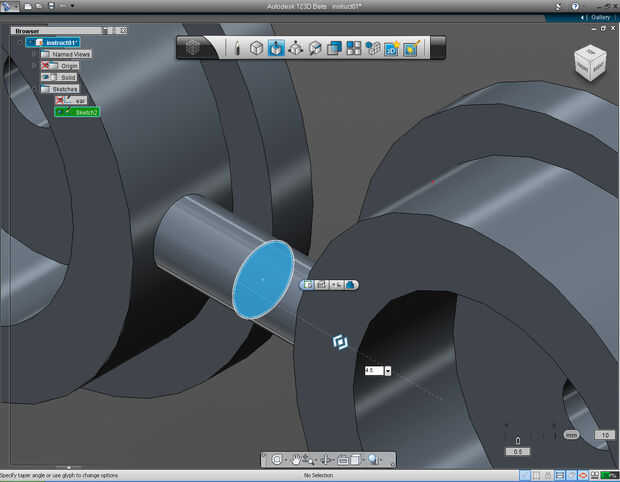Collapse the Sketches tree node
This screenshot has width=620, height=482.
point(34,89)
